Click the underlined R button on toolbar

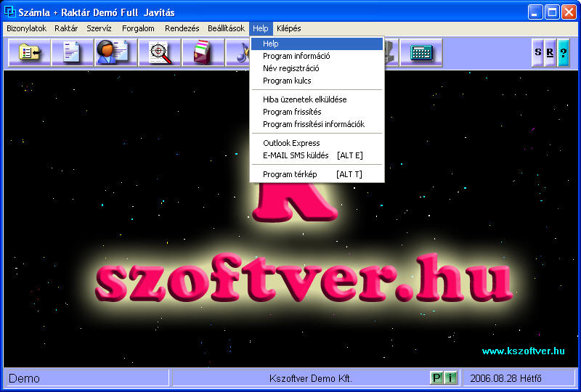coord(550,52)
